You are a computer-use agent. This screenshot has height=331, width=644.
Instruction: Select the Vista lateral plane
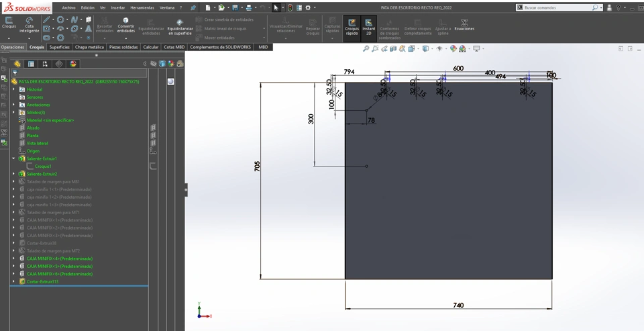tap(37, 143)
